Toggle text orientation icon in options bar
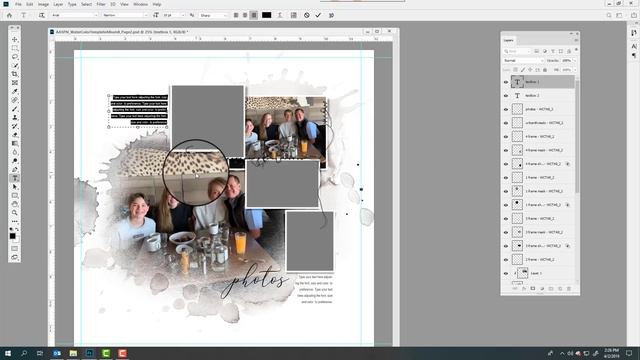 [x=42, y=15]
